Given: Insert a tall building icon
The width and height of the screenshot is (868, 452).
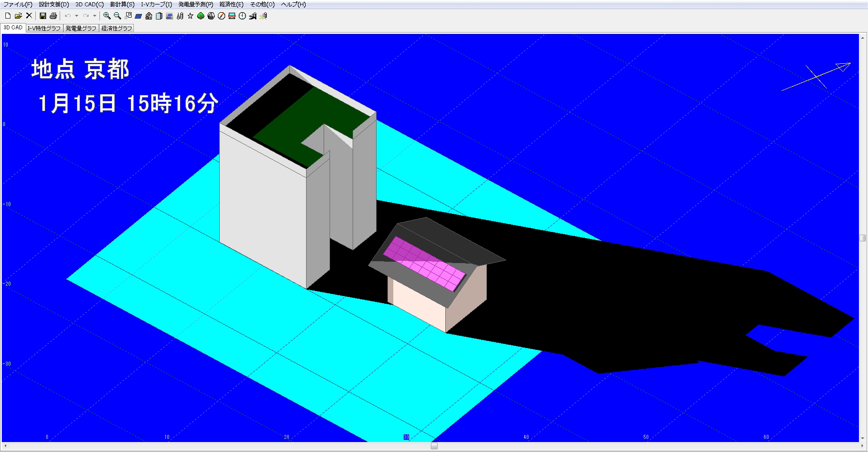Looking at the screenshot, I should (159, 16).
